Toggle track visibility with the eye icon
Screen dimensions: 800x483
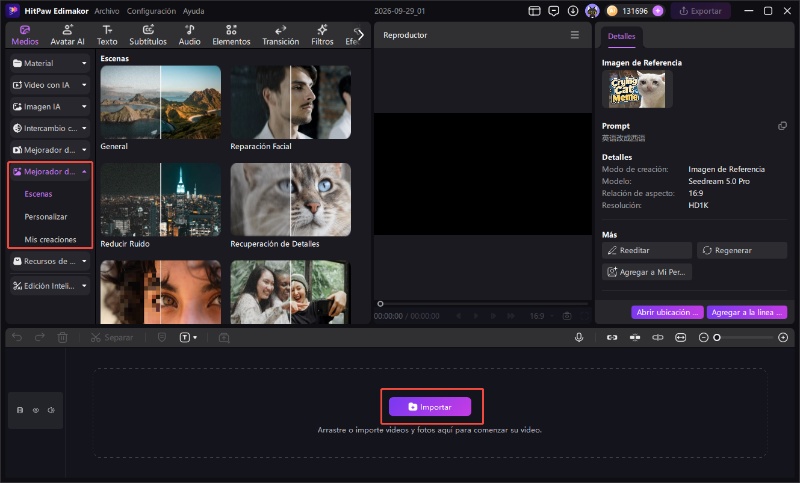pyautogui.click(x=36, y=410)
